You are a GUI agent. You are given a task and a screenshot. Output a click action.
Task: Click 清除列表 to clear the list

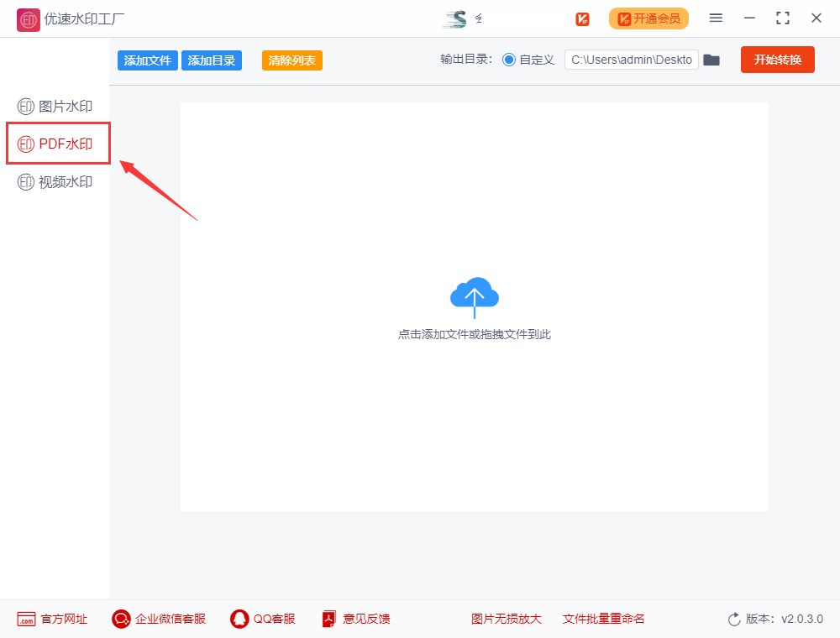click(x=292, y=60)
